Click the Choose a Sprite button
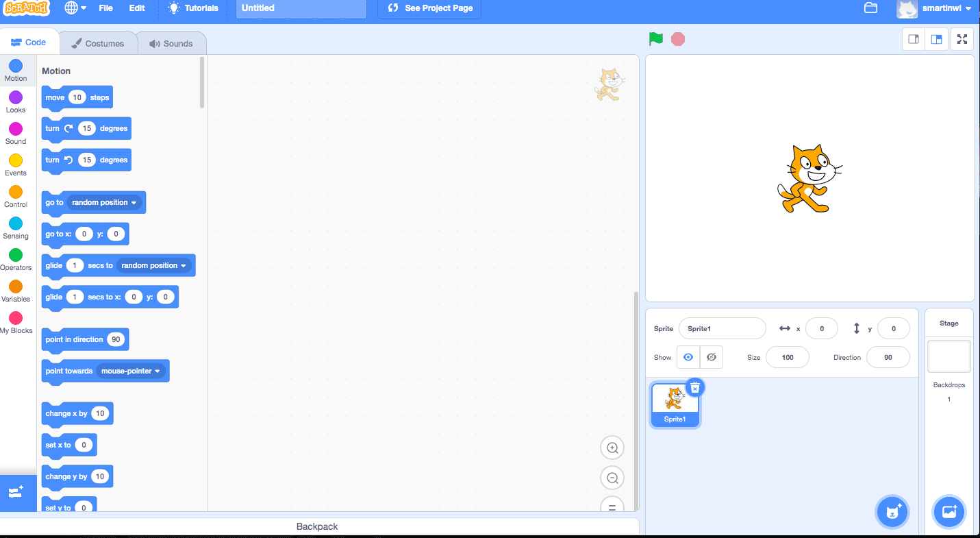Screen dimensions: 980x538 tap(893, 511)
